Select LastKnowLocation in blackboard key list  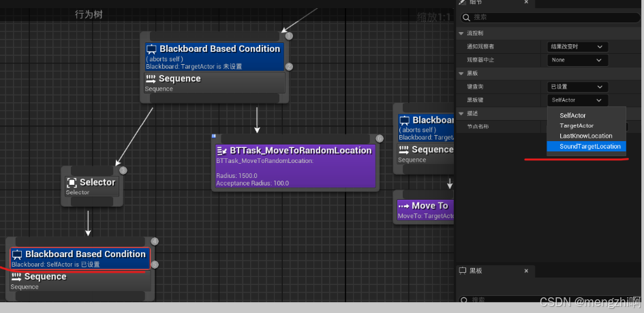[586, 136]
